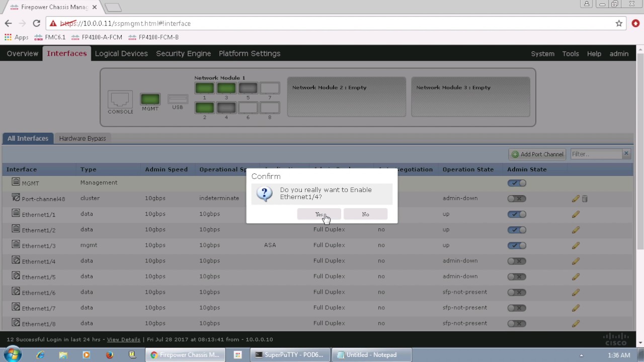Select Network Module 1 port 1

204,88
